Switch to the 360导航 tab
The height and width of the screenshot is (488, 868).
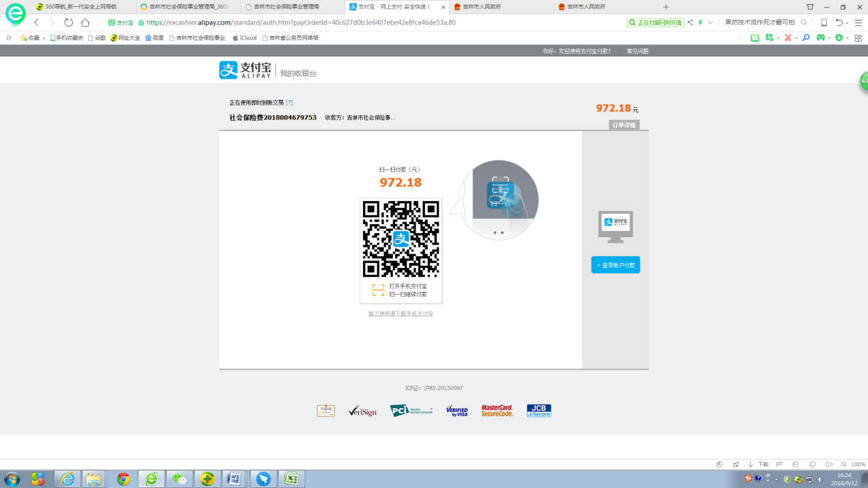(x=82, y=7)
